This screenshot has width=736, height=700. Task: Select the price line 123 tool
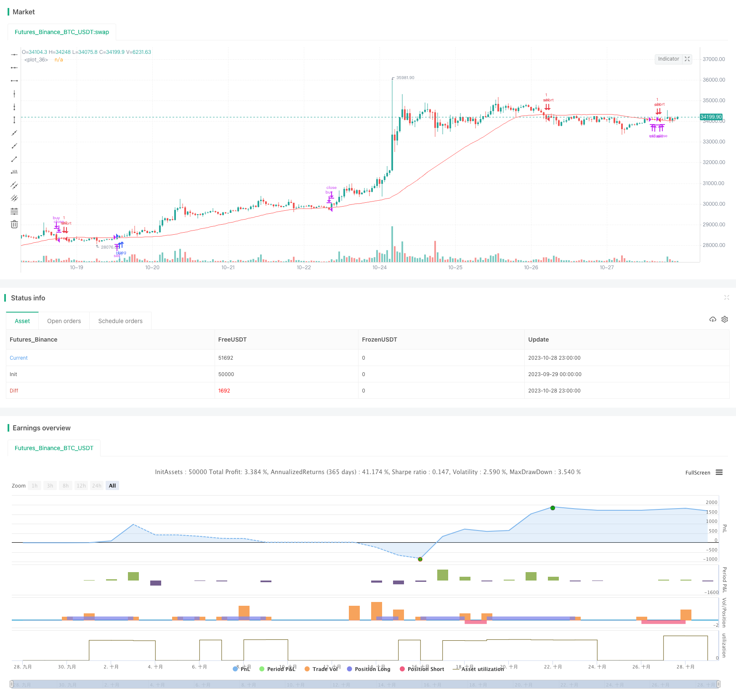(x=14, y=172)
